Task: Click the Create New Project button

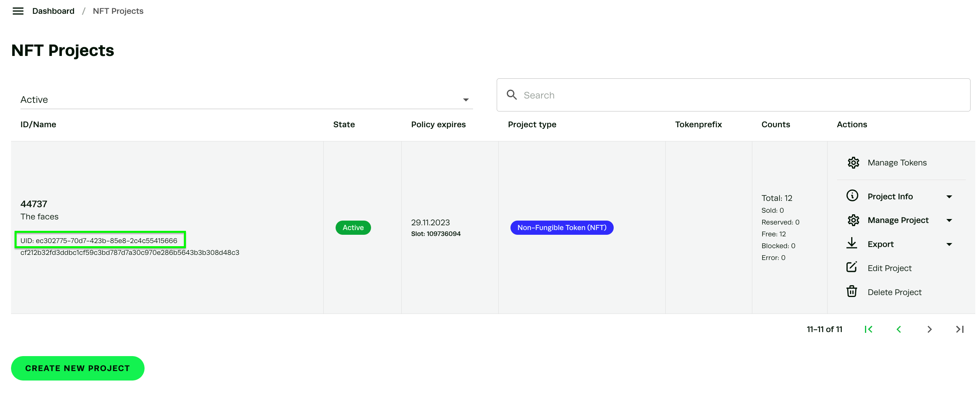Action: click(78, 368)
